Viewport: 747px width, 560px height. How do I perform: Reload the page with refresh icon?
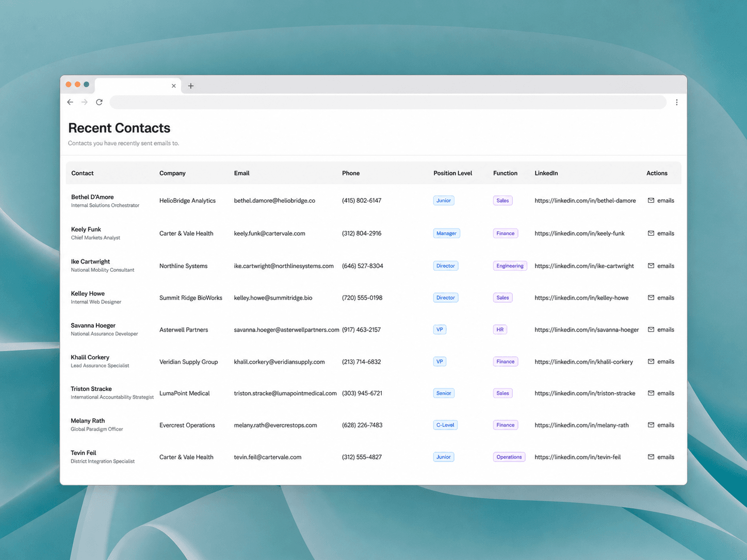[x=99, y=102]
